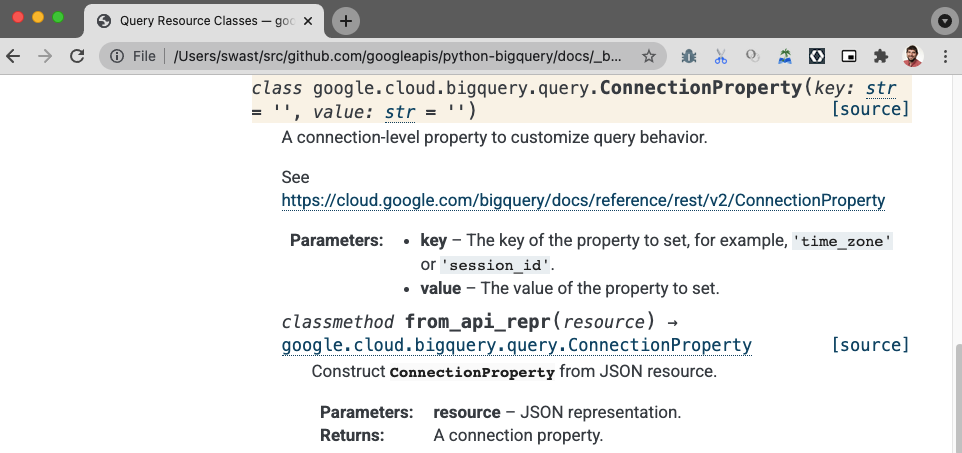Screen dimensions: 962x453
Task: Close the Query Resource Classes tab
Action: coord(308,21)
